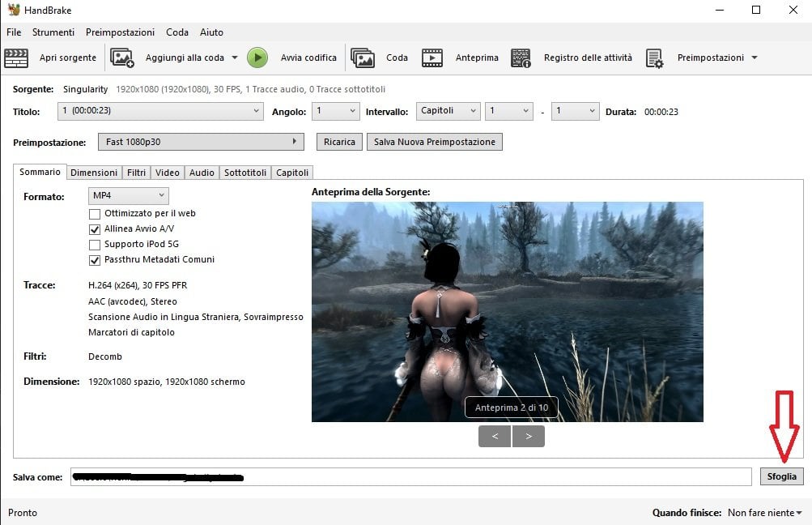Minimize the HandBrake window
Screen dimensions: 812x525
pyautogui.click(x=719, y=10)
